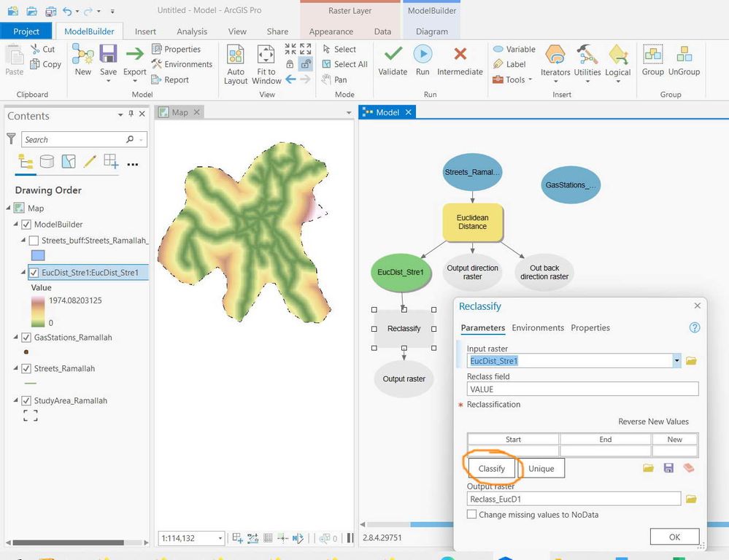Viewport: 729px width, 560px height.
Task: Expand the Tools dropdown in Insert group
Action: pos(530,80)
